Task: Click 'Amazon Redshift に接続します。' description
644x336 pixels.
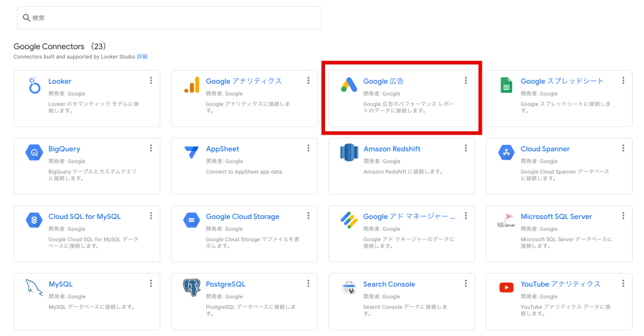Action: click(403, 172)
